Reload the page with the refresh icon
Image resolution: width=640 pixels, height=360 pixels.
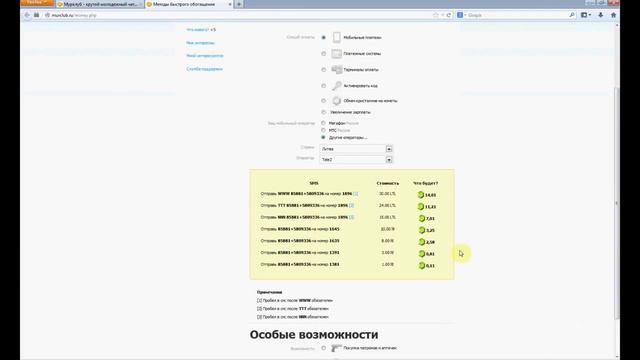pyautogui.click(x=449, y=15)
